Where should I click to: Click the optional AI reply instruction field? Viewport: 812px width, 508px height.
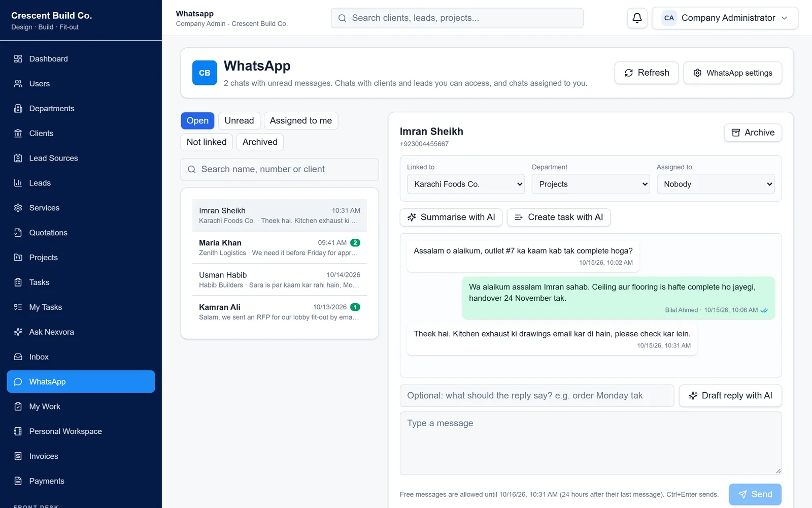click(537, 396)
